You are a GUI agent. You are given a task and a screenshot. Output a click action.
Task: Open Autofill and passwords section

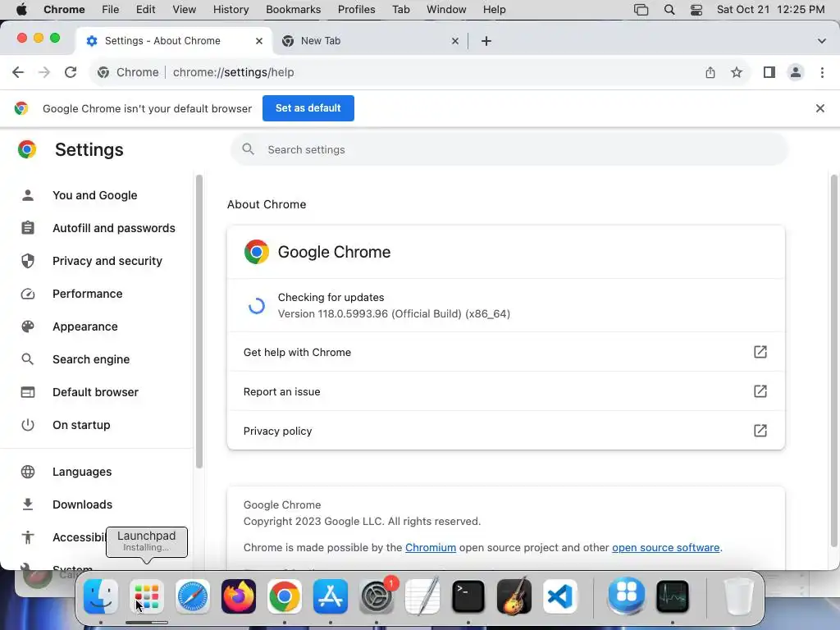pos(97,228)
